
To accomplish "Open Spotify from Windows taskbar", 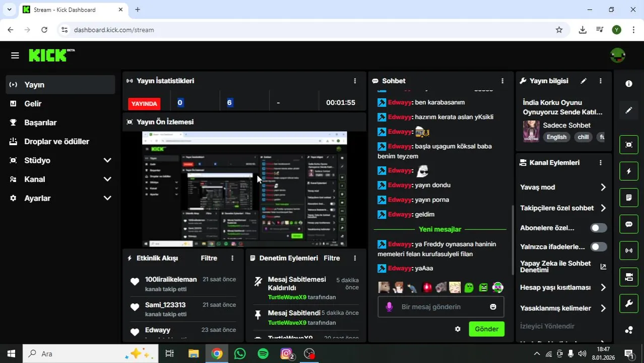I will point(263,354).
